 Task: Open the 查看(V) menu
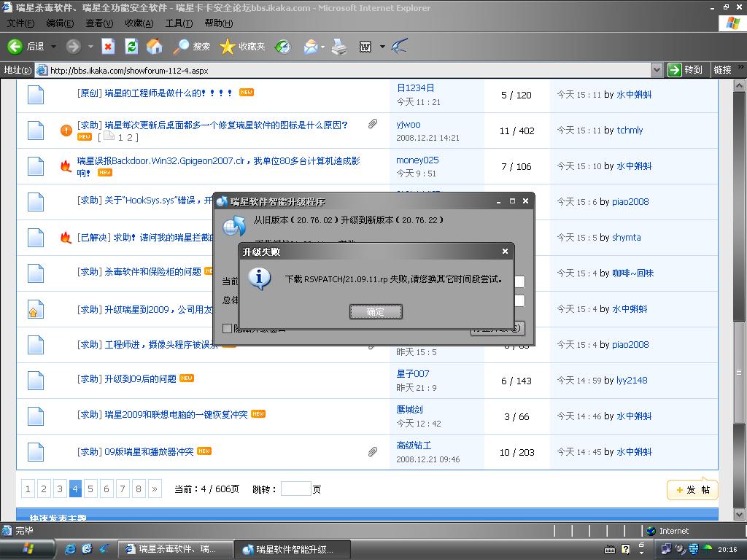tap(99, 23)
